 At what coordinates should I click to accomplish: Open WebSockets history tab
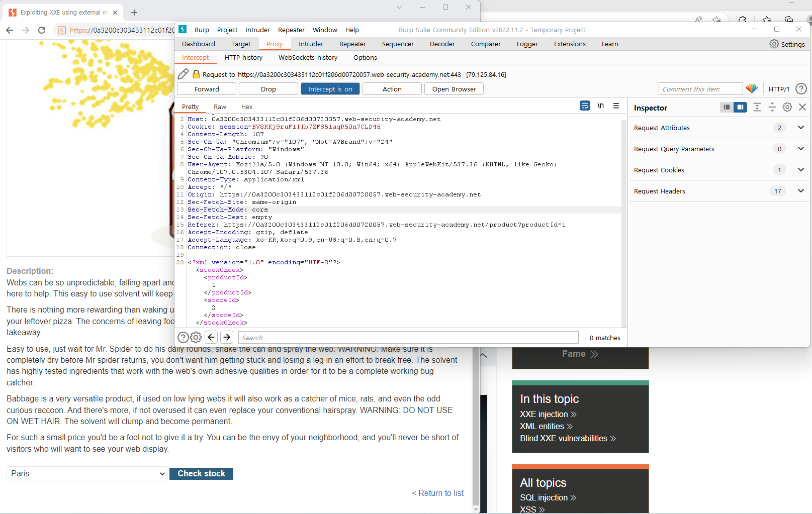(x=308, y=57)
